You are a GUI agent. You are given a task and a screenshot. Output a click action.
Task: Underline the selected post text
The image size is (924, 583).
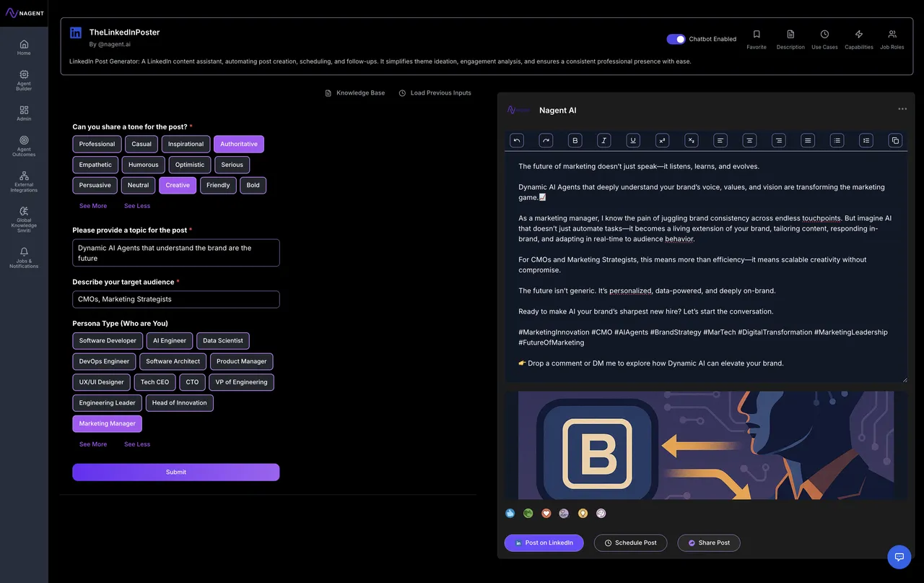coord(633,141)
